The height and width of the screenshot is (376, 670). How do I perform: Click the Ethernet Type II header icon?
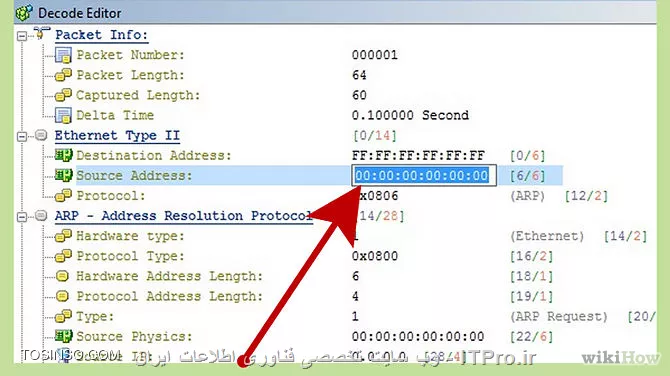point(41,135)
